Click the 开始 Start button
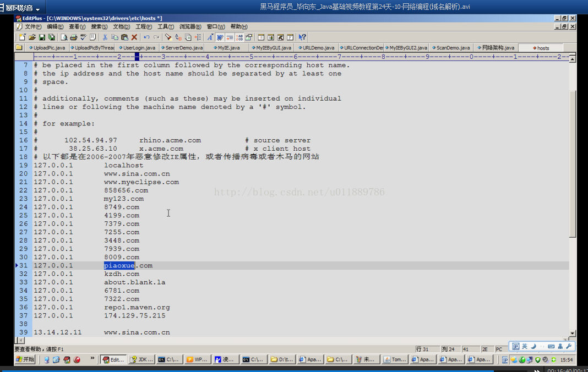This screenshot has width=588, height=372. coord(25,359)
